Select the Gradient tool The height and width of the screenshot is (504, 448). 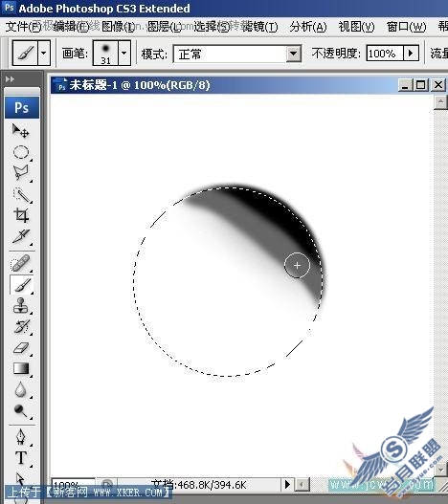click(x=21, y=368)
